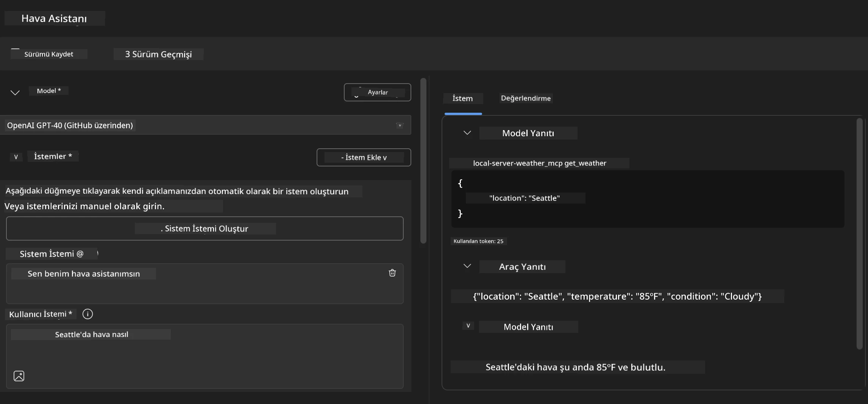Click the left panel vertical scrollbar
The width and height of the screenshot is (868, 404).
(x=423, y=161)
